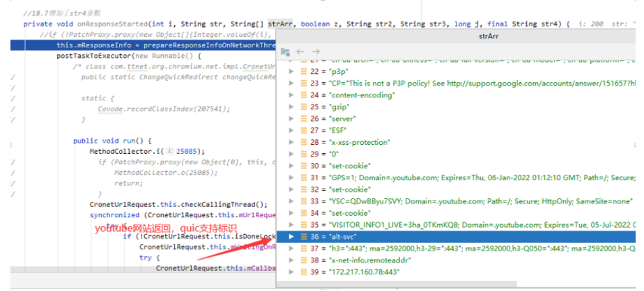Click the horizontal scrollbar of strArr popup

[x=397, y=284]
